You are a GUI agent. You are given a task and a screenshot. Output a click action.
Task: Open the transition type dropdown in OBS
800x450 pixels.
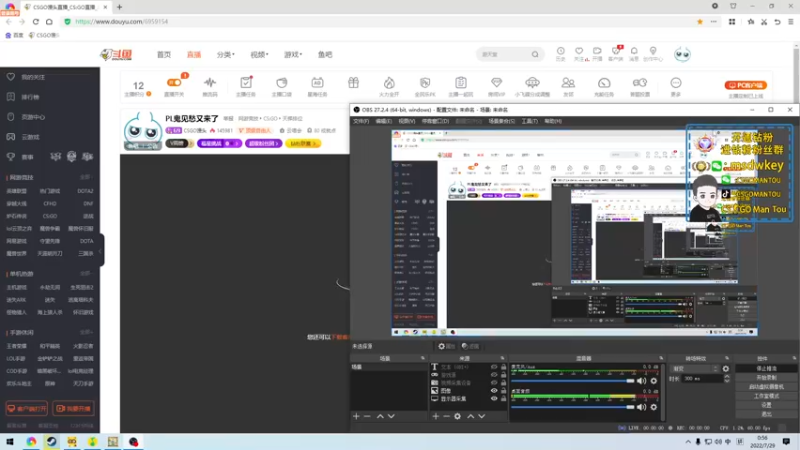click(x=695, y=368)
